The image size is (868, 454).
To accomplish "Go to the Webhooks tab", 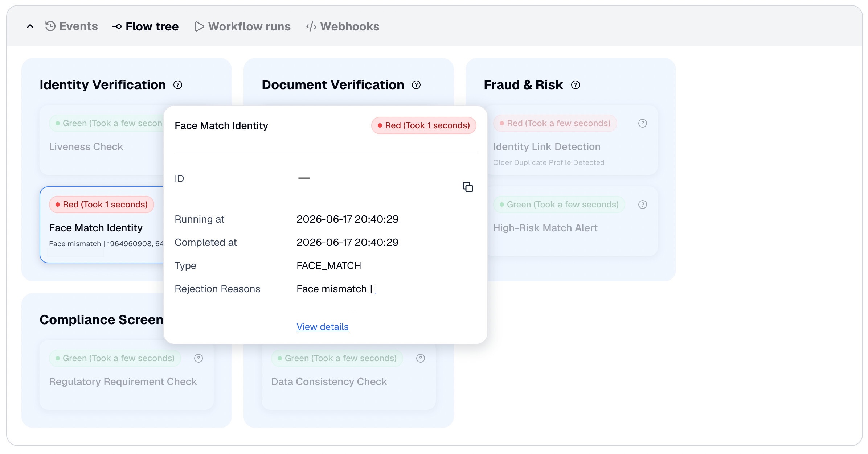I will click(x=343, y=26).
